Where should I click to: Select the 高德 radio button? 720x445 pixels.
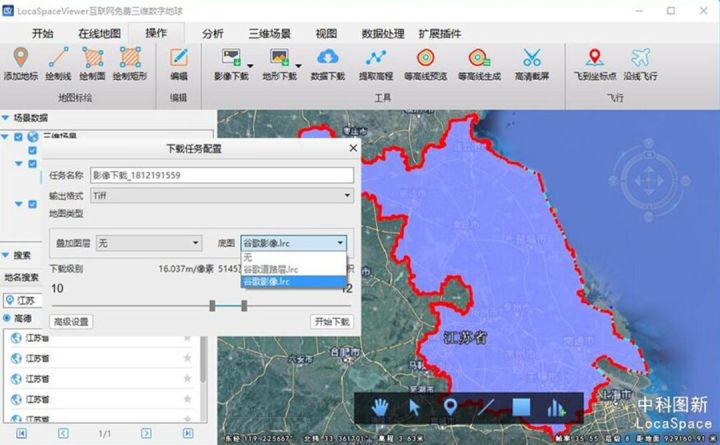pos(8,318)
